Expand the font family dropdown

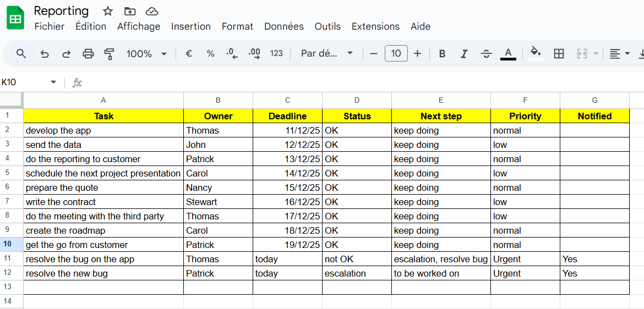(x=327, y=53)
